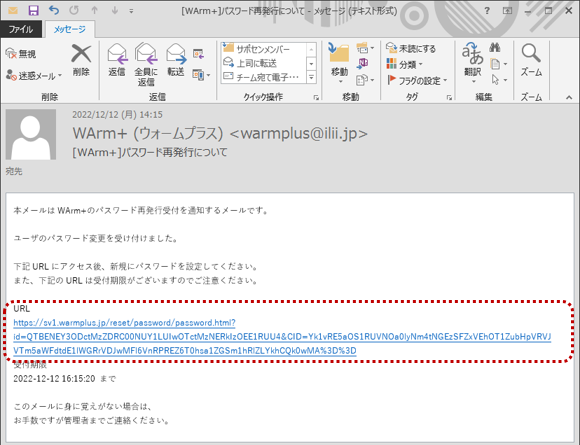Image resolution: width=580 pixels, height=445 pixels.
Task: Click sender name WArm+ (ウォームプラス)
Action: 148,134
